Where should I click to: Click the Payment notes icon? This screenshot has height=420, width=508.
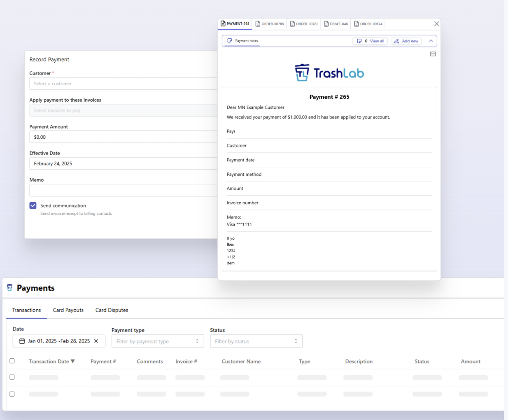(230, 41)
